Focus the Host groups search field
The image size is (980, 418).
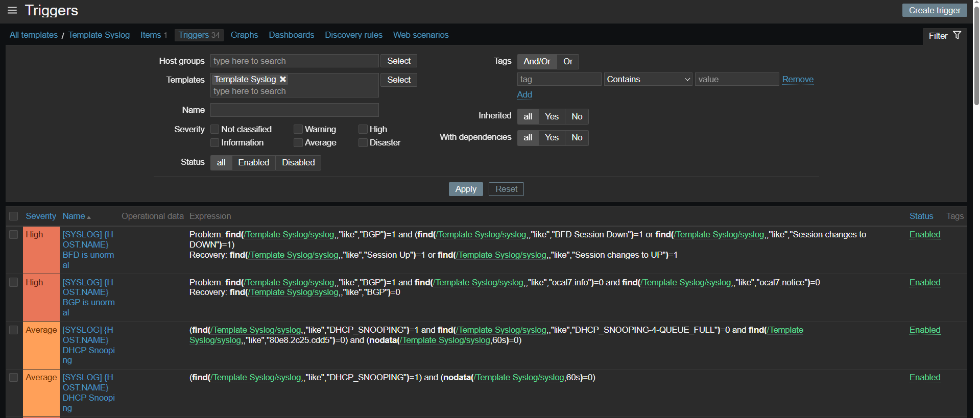click(x=295, y=61)
